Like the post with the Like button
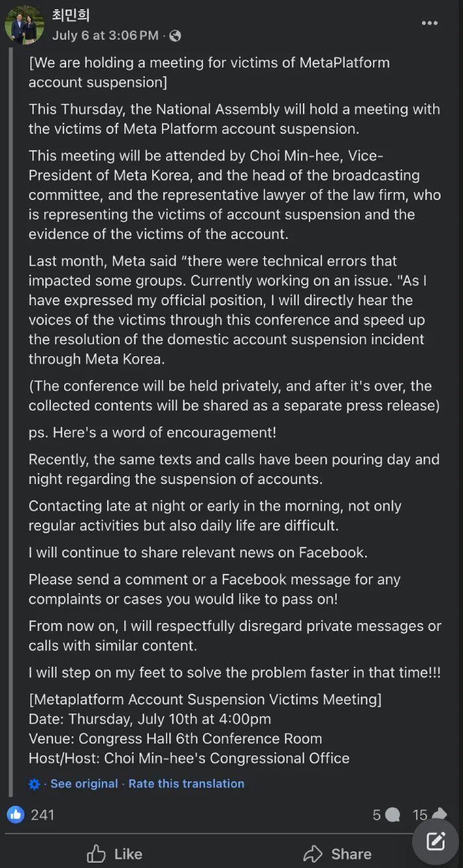Image resolution: width=463 pixels, height=868 pixels. click(x=114, y=854)
